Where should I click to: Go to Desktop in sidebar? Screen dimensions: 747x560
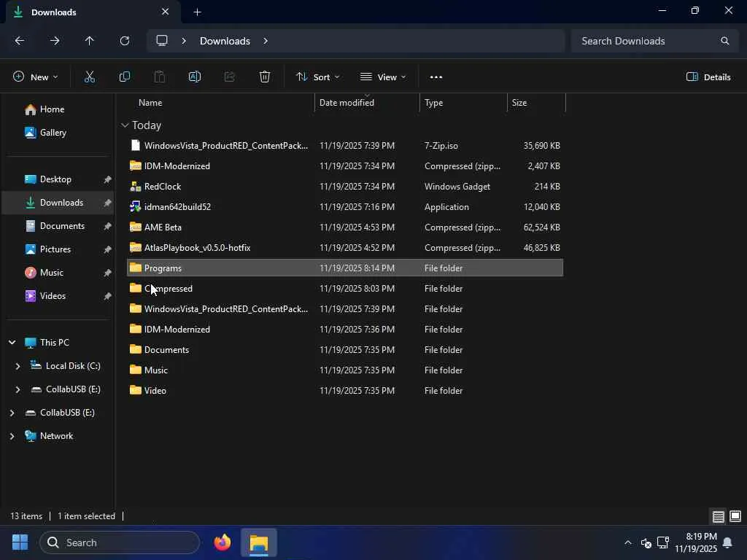[x=56, y=179]
